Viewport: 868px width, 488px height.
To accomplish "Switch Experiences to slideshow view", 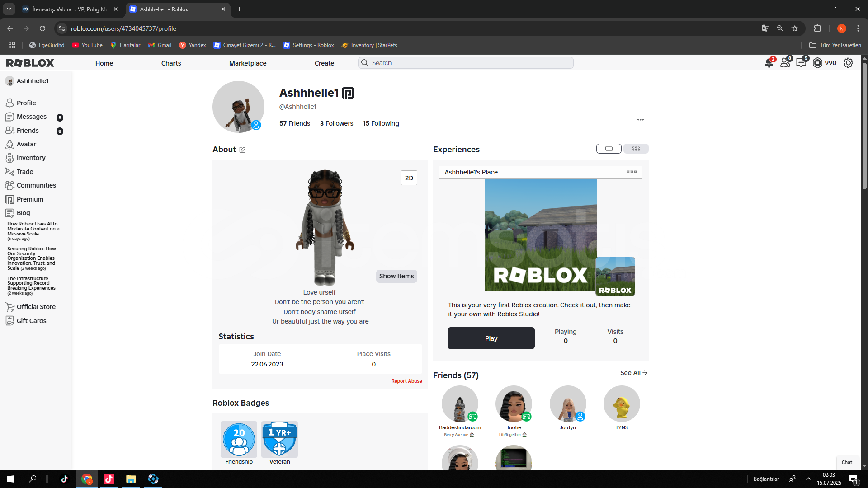I will click(x=609, y=149).
